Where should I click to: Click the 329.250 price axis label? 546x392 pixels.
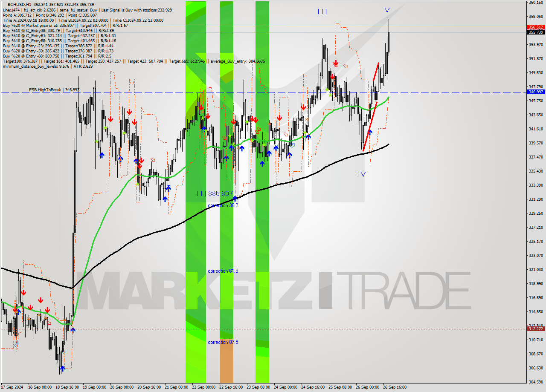pos(536,213)
